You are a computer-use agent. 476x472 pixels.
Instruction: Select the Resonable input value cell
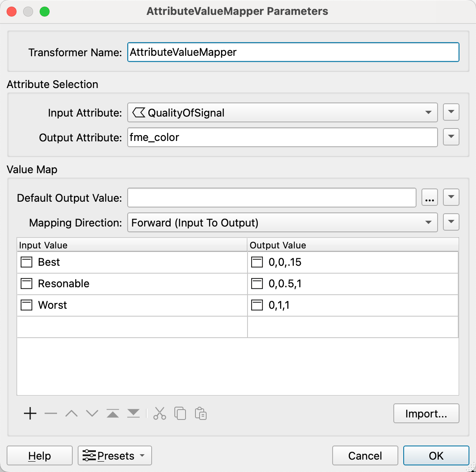pyautogui.click(x=132, y=284)
